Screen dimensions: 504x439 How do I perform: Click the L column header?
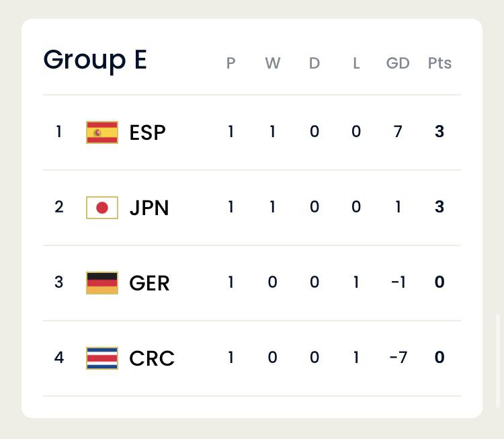coord(356,63)
